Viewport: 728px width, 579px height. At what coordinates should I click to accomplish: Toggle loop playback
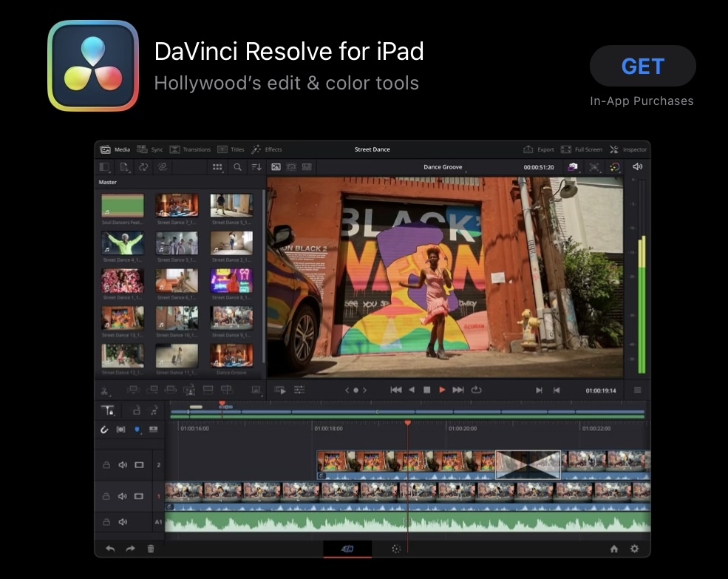[477, 390]
